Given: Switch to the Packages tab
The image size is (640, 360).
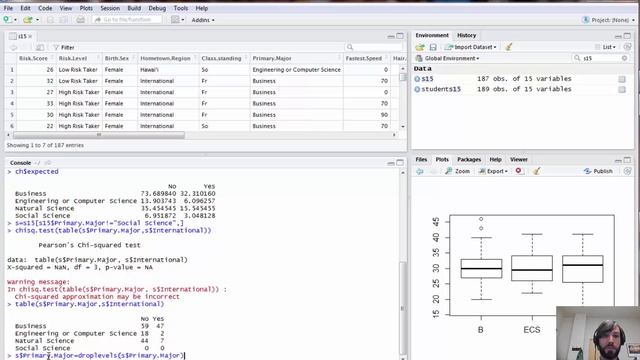Looking at the screenshot, I should pos(469,160).
